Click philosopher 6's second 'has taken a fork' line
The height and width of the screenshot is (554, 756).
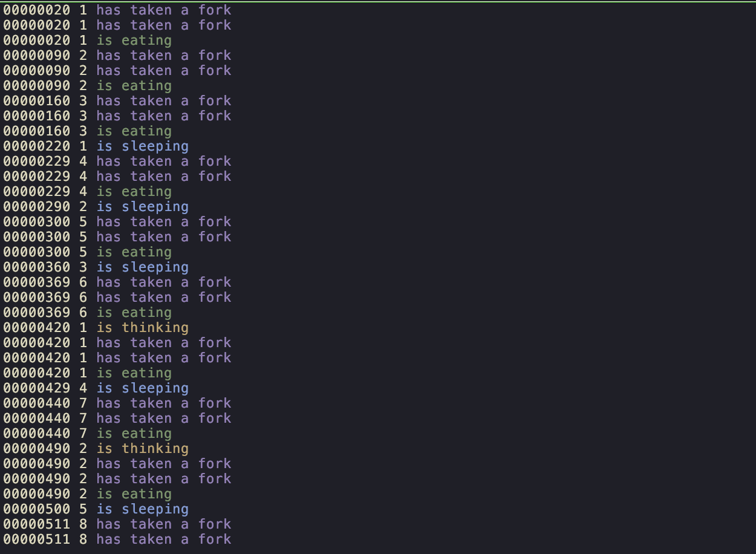117,298
